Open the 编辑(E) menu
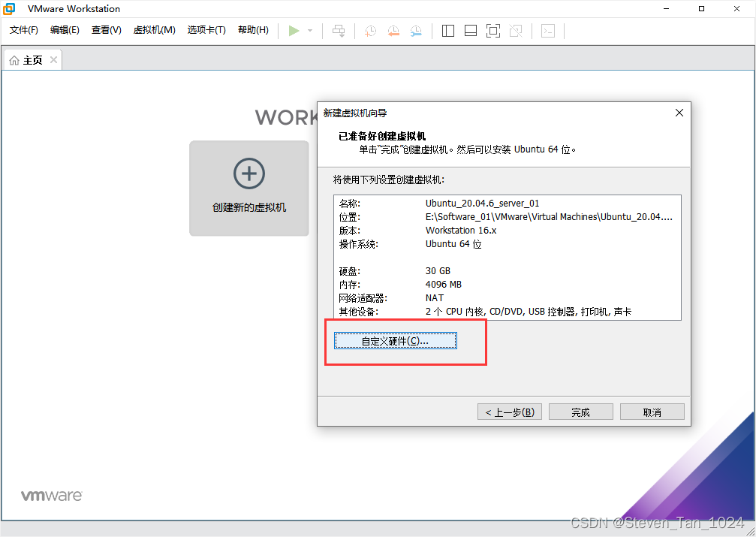This screenshot has width=756, height=537. point(65,30)
